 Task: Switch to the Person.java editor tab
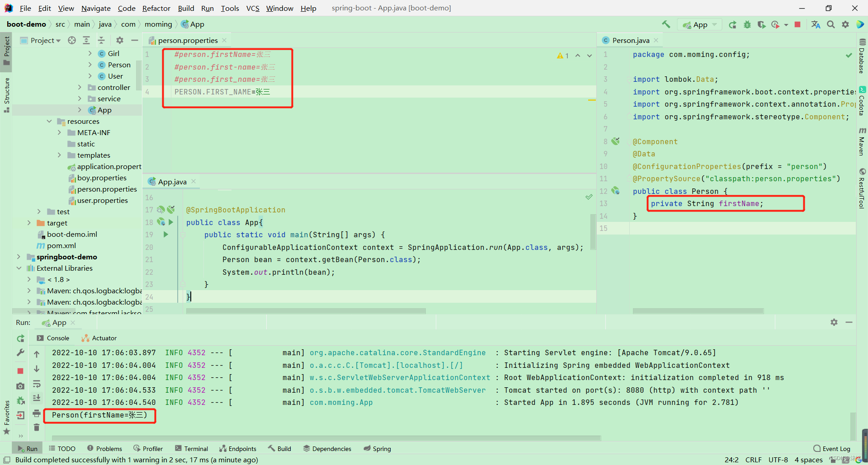pos(631,40)
